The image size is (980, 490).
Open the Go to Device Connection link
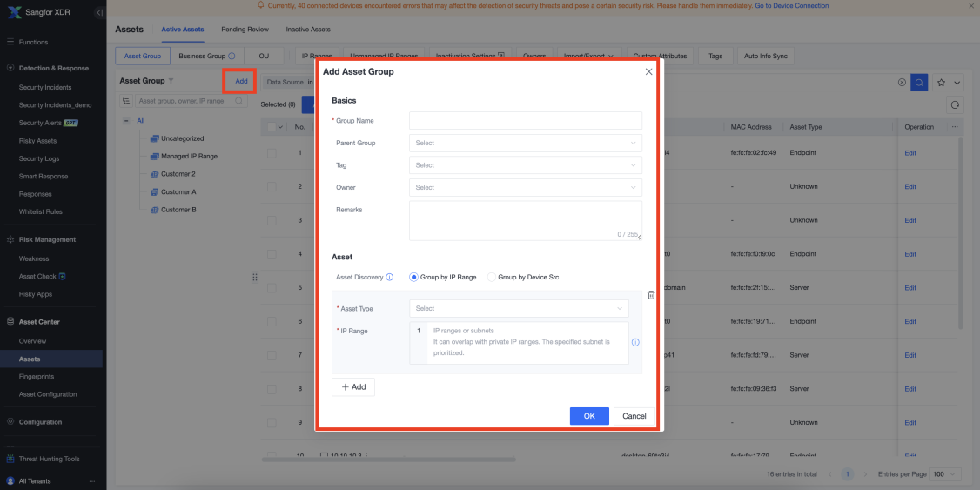pos(792,5)
